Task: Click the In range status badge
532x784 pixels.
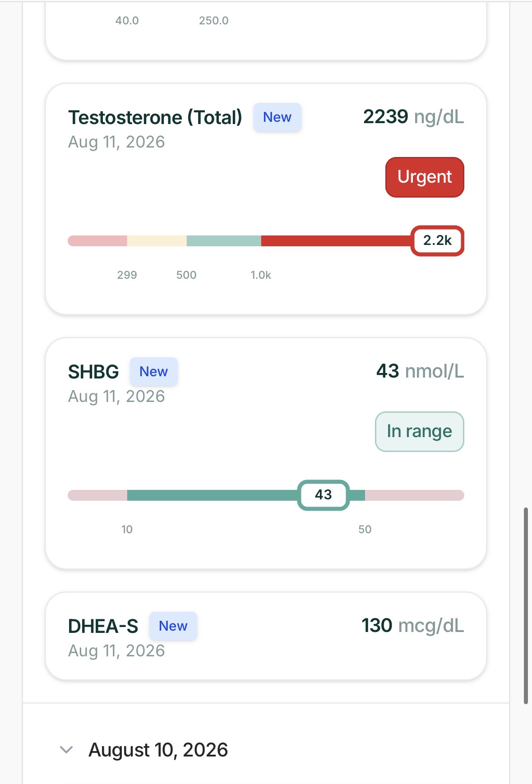Action: [419, 431]
